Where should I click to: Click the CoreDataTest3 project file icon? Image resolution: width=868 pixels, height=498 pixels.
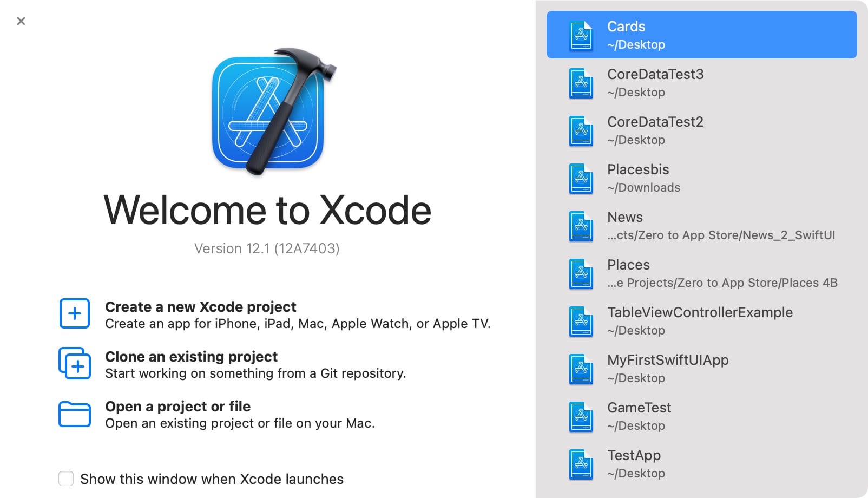pyautogui.click(x=581, y=83)
